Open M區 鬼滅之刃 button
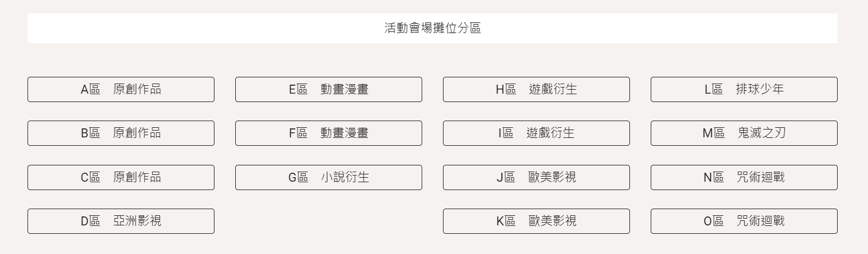The image size is (868, 254). [x=744, y=133]
